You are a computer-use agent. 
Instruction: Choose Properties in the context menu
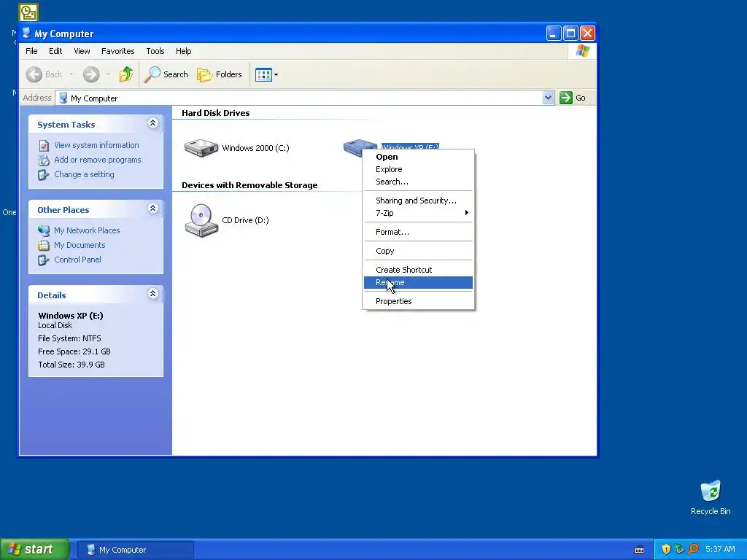[x=418, y=301]
